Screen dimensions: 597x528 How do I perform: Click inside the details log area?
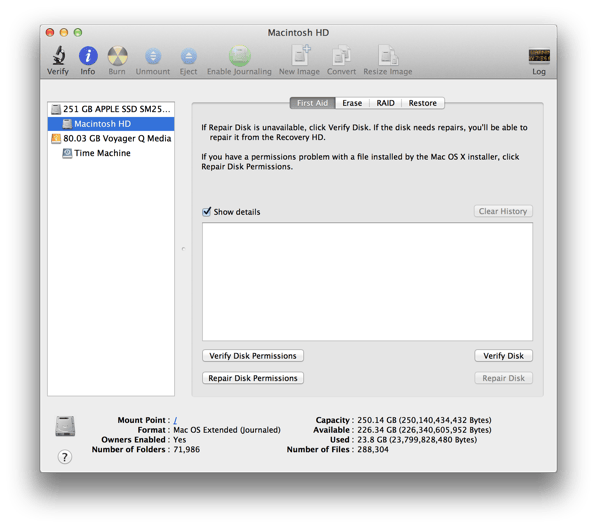coord(367,282)
